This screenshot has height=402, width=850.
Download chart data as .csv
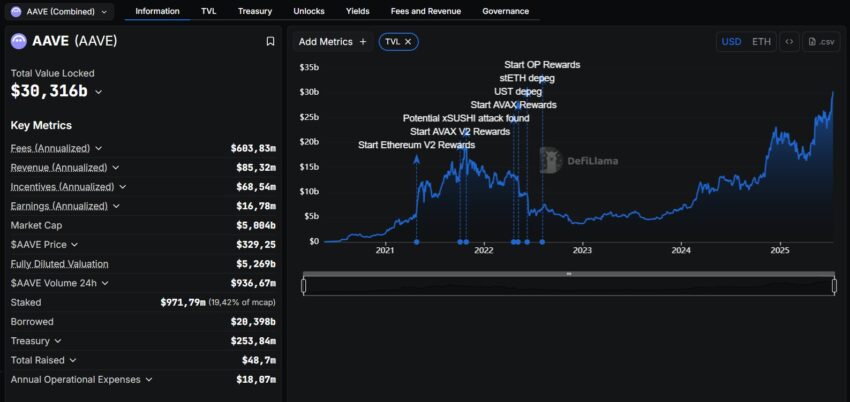click(x=821, y=42)
